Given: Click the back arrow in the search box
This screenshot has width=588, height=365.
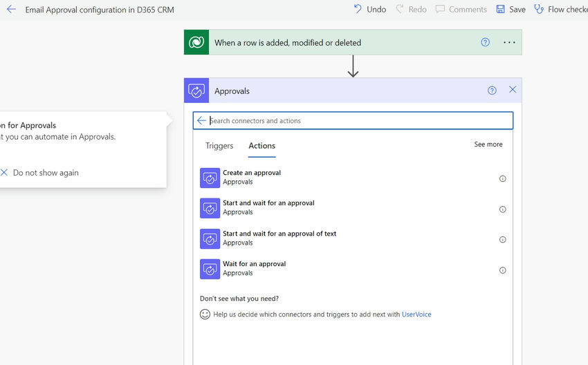Looking at the screenshot, I should tap(201, 120).
